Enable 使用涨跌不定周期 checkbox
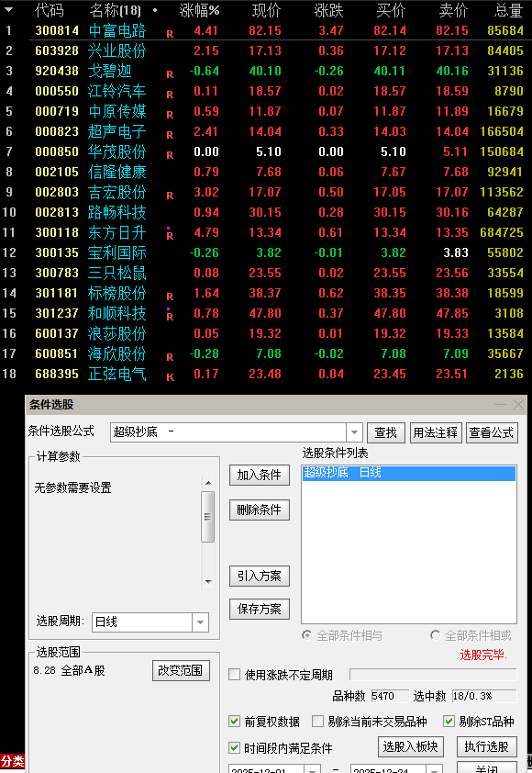The image size is (532, 773). 235,675
